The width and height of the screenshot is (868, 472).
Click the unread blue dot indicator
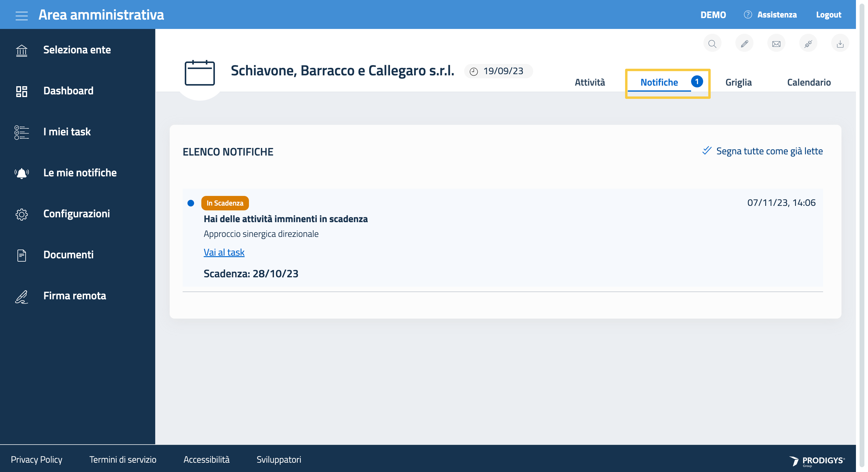pyautogui.click(x=191, y=203)
